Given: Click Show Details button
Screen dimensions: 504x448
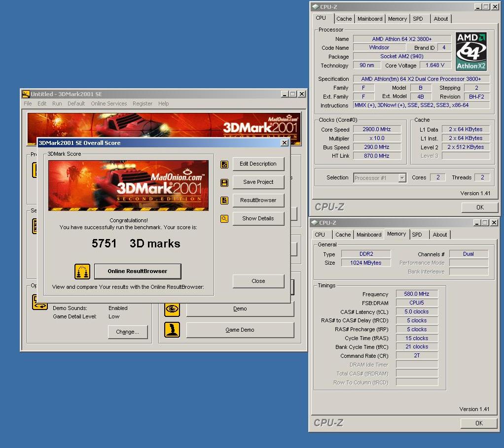Looking at the screenshot, I should (258, 218).
